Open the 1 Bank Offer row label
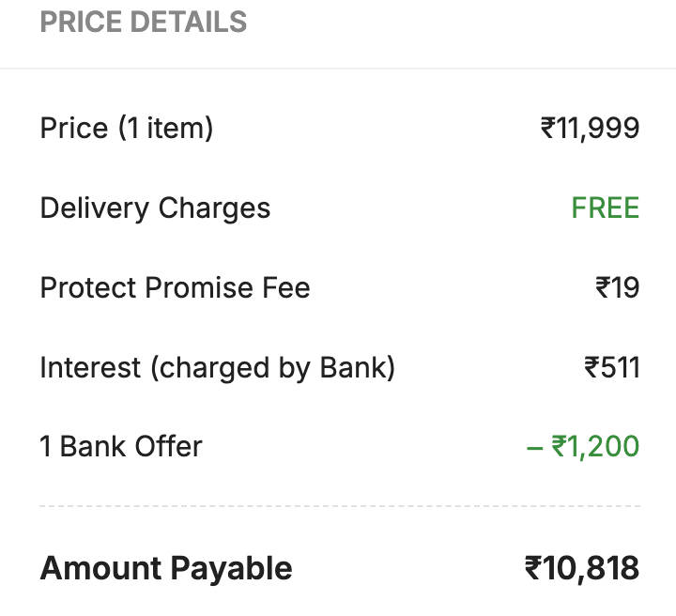The image size is (676, 616). pyautogui.click(x=120, y=446)
